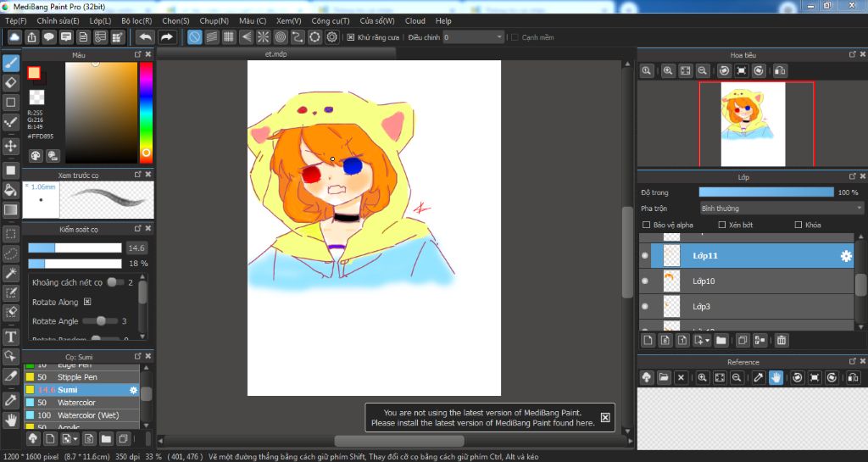Zoom in on the Navigator panel
The image size is (868, 462).
coord(668,70)
